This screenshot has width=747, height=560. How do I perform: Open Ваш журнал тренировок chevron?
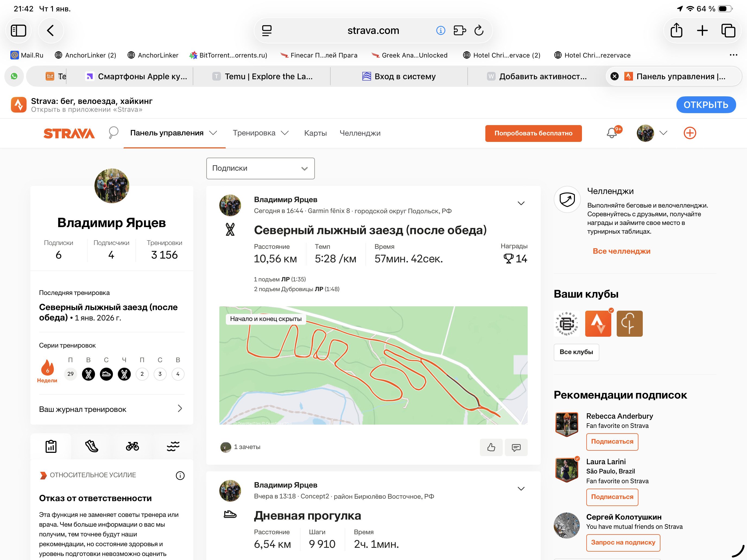tap(180, 408)
